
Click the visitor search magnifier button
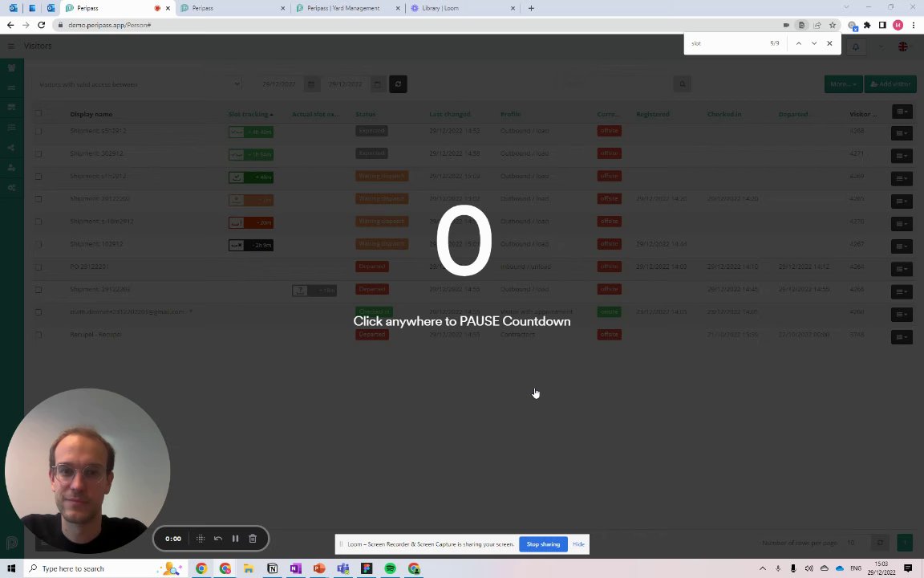pos(683,84)
